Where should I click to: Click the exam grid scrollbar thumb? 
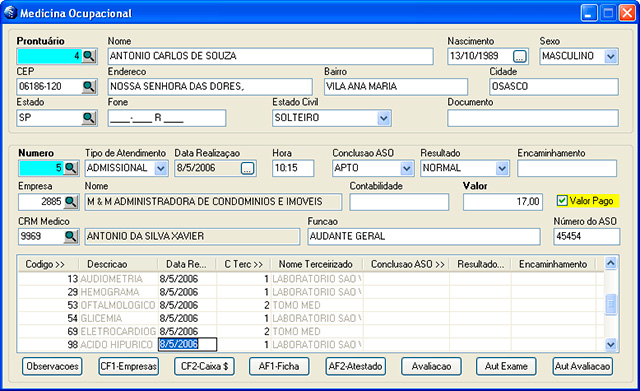click(x=611, y=304)
